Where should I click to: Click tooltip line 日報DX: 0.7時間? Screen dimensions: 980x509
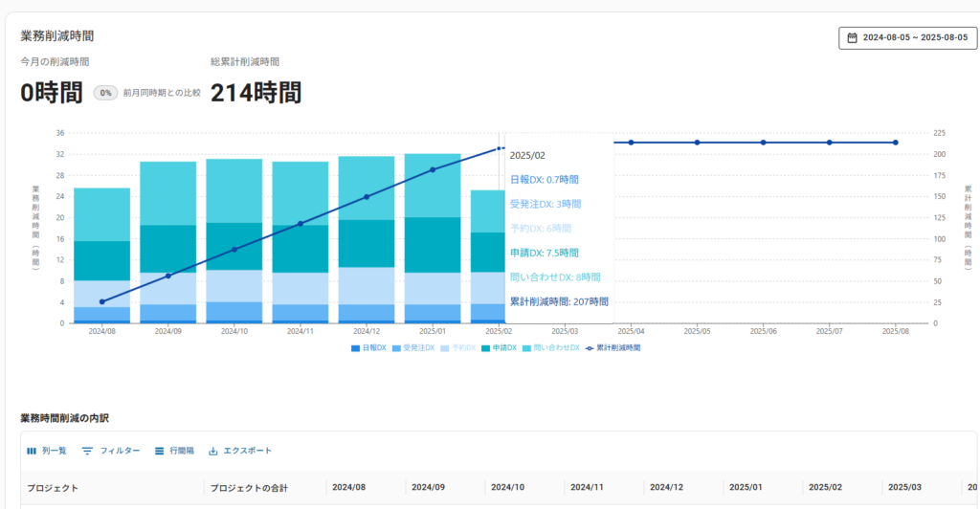pyautogui.click(x=545, y=180)
